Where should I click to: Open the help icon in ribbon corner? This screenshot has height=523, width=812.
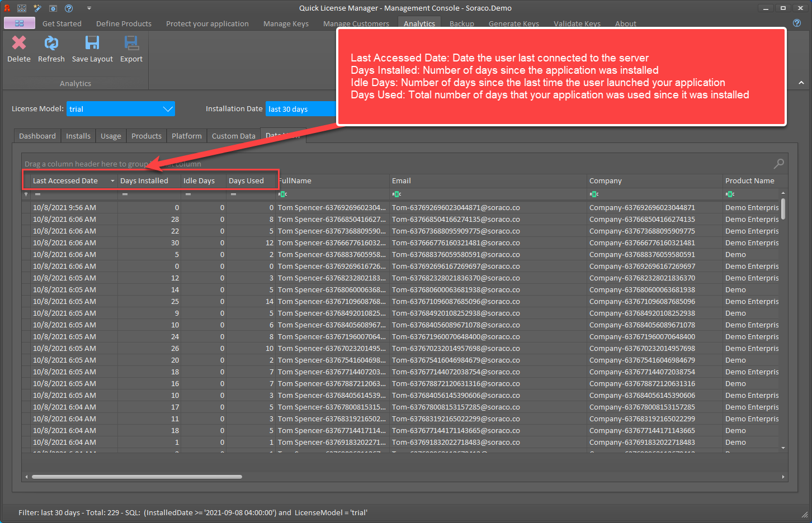[797, 23]
